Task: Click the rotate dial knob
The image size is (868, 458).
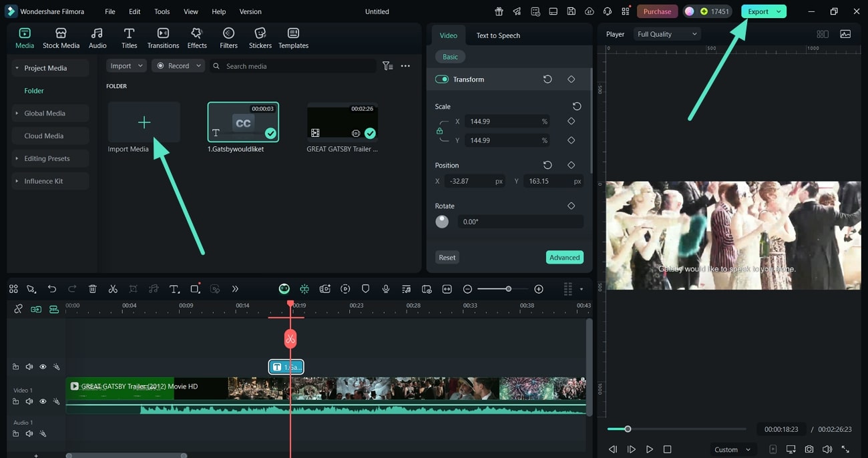Action: pos(442,222)
